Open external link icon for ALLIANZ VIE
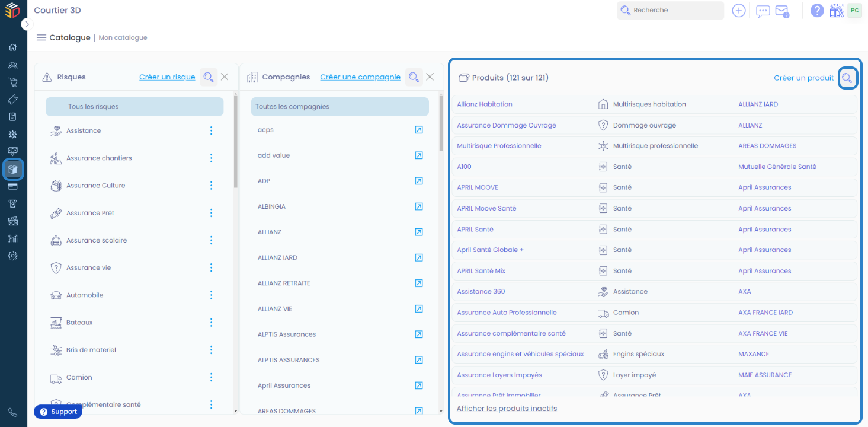 click(x=419, y=309)
